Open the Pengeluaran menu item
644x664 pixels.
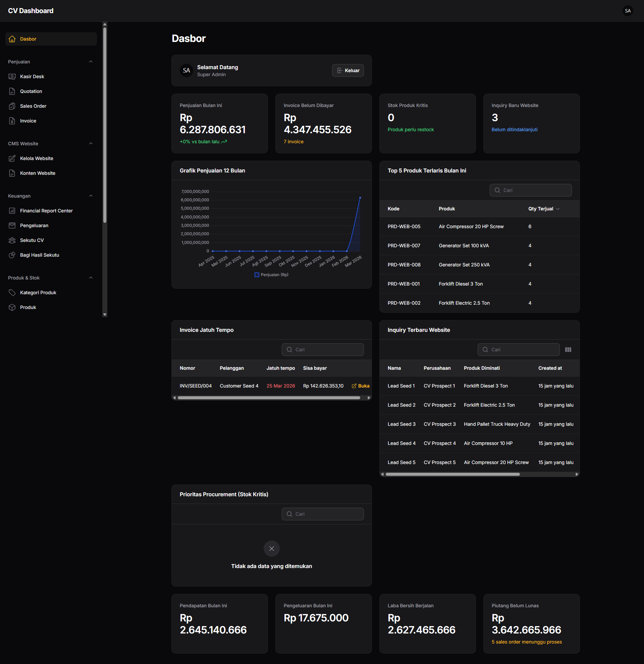pos(34,225)
